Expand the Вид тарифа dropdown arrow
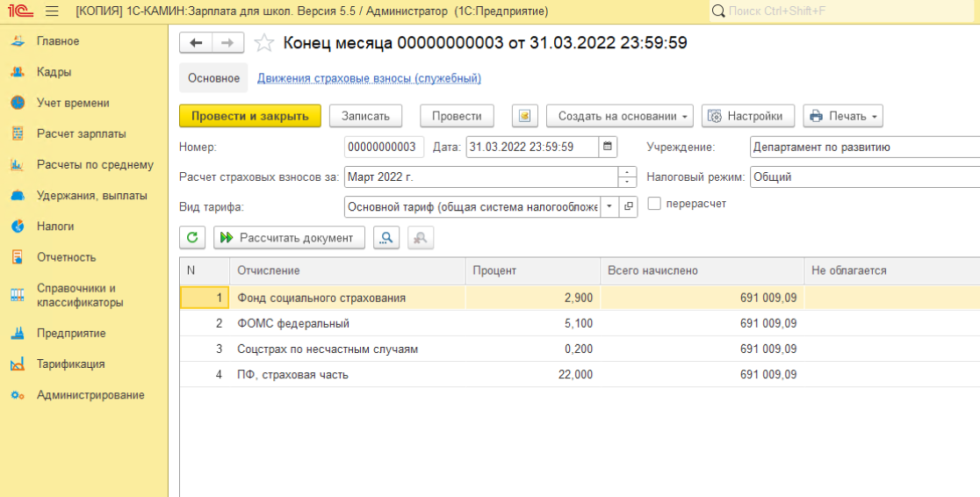Screen dimensions: 980x497 (609, 207)
